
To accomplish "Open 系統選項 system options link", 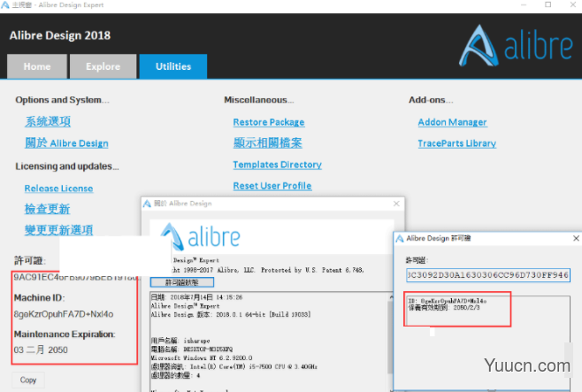I will coord(48,121).
